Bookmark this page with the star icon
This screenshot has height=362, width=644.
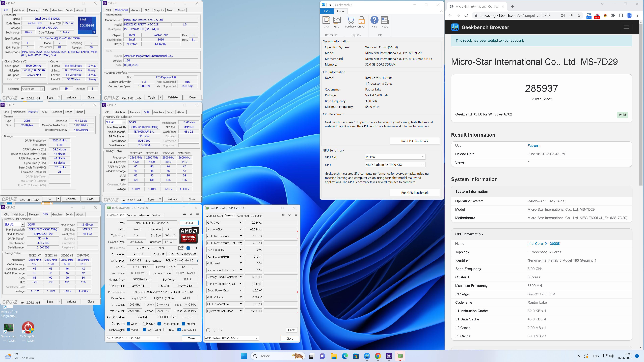point(579,15)
